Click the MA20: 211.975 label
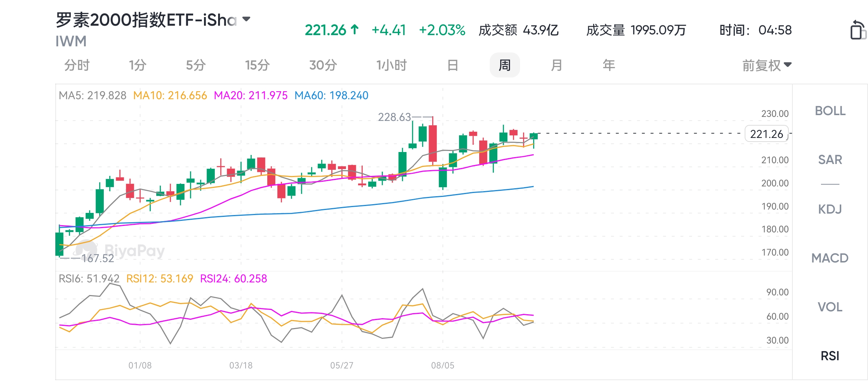Screen dimensions: 868x391 [251, 96]
